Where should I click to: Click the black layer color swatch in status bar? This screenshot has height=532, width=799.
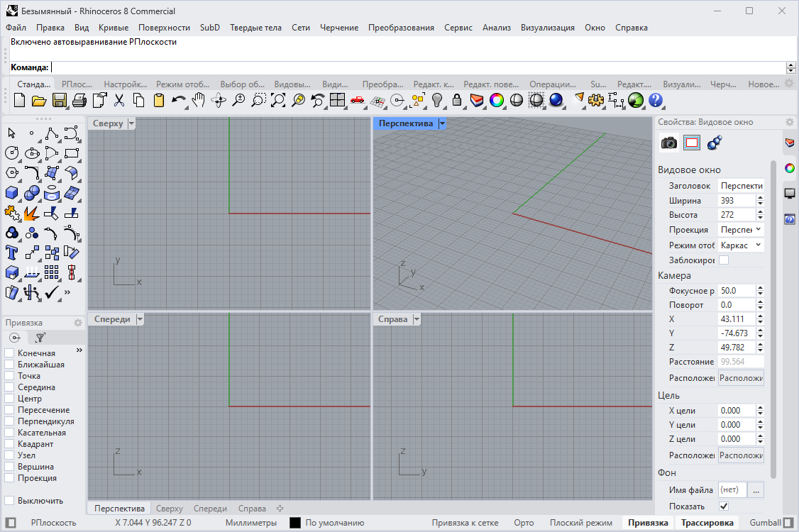point(295,523)
